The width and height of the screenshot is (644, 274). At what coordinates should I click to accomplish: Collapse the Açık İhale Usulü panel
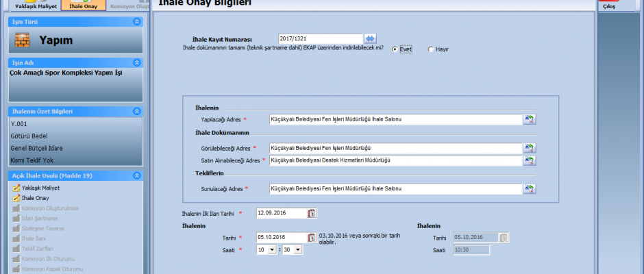point(137,176)
